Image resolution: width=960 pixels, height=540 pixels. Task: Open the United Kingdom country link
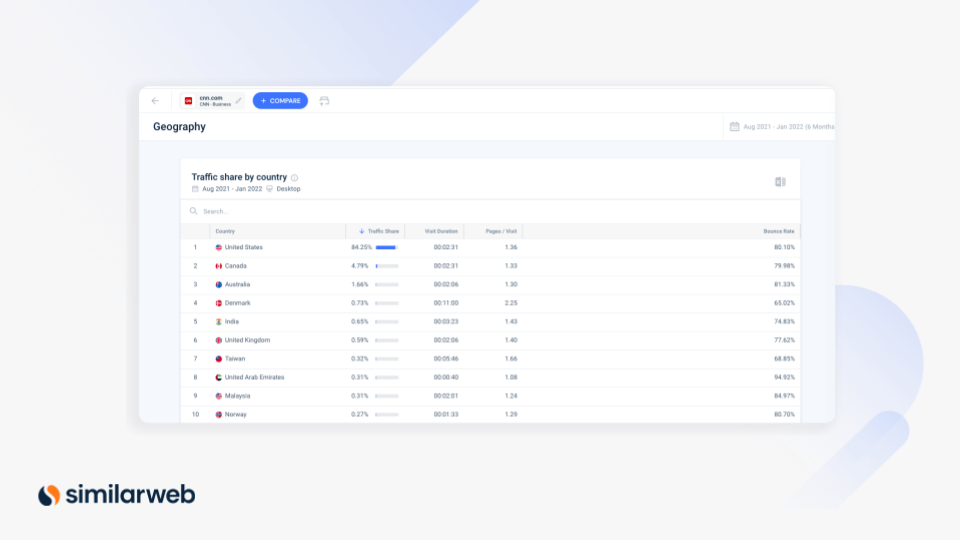[x=247, y=340]
